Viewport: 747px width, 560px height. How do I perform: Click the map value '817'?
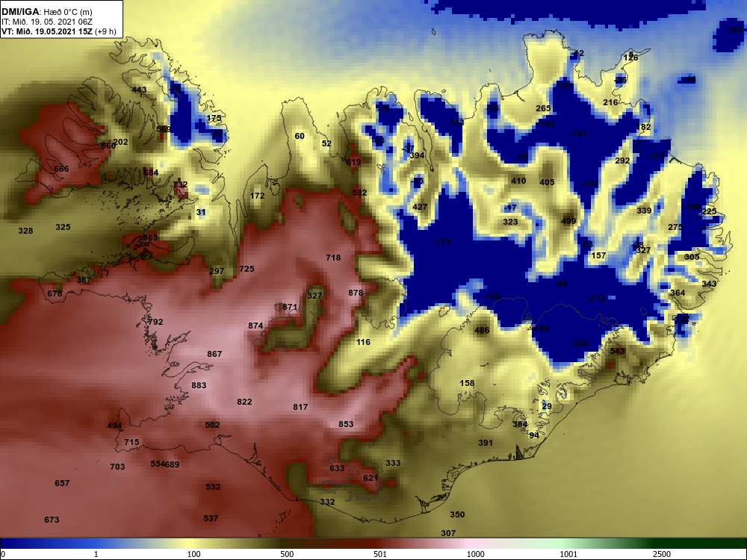[300, 407]
